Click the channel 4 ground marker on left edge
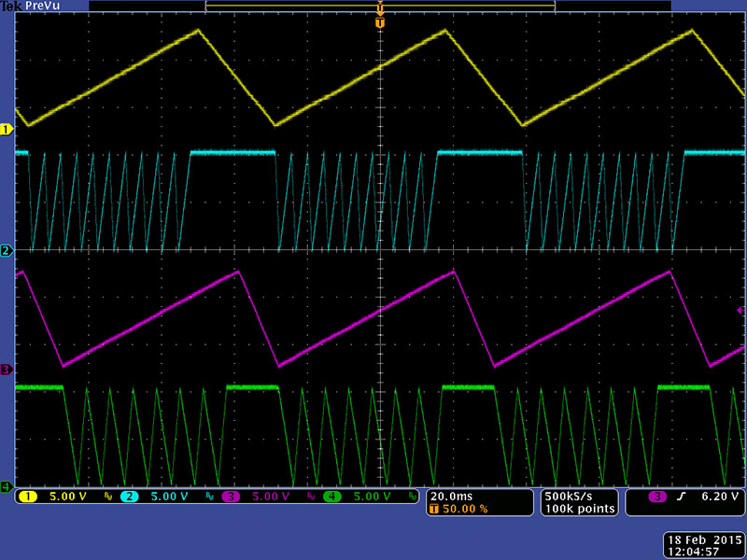The width and height of the screenshot is (747, 560). 7,486
